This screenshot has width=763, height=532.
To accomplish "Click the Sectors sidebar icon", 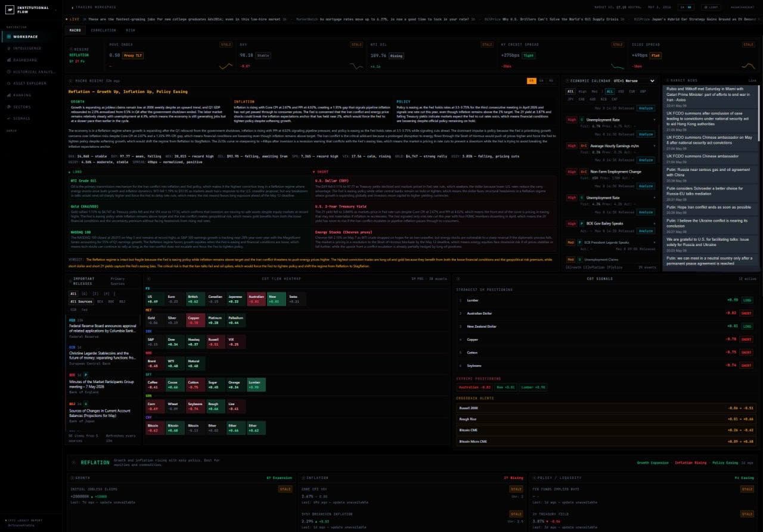I will pyautogui.click(x=8, y=107).
